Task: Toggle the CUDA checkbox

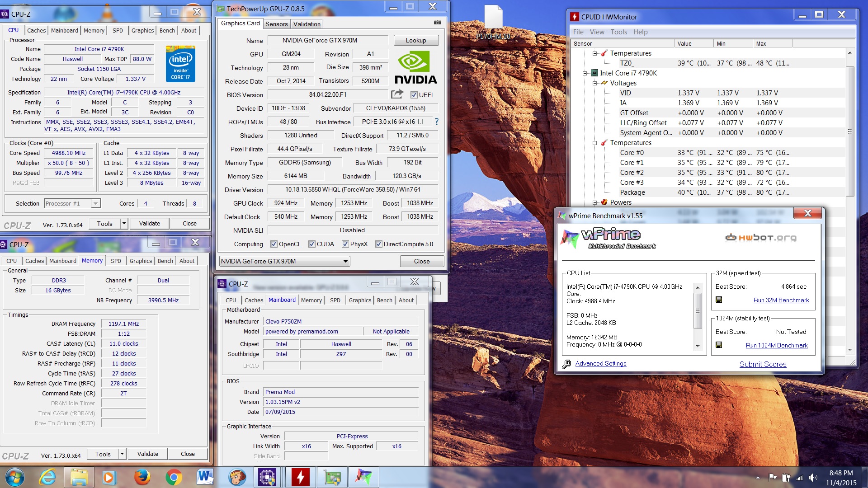Action: [311, 244]
